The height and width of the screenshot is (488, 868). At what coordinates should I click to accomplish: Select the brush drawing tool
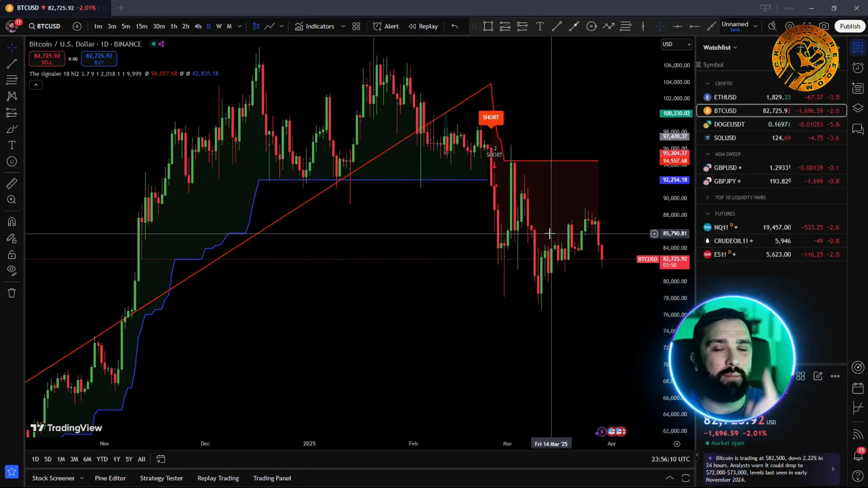[x=12, y=129]
